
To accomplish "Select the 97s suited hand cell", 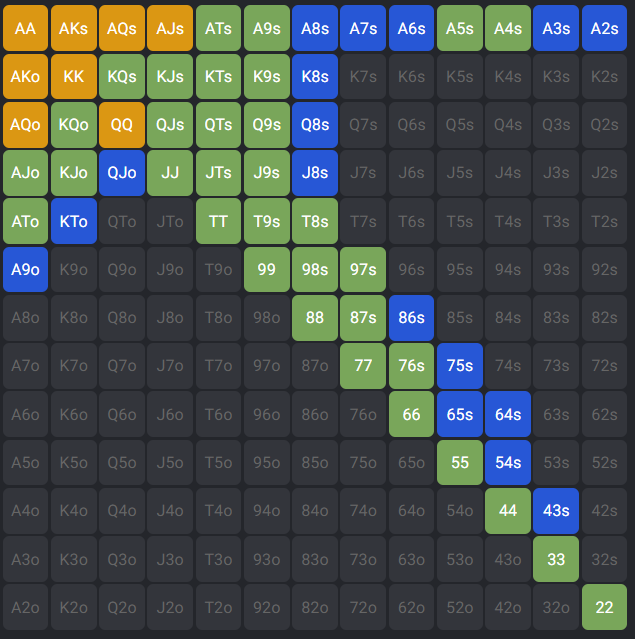I will click(363, 269).
